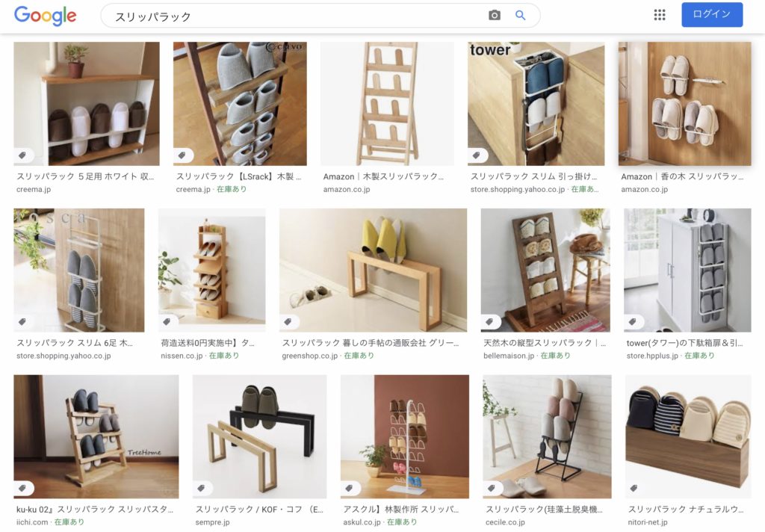Viewport: 765px width, 532px height.
Task: Click the Google logo
Action: pos(45,16)
